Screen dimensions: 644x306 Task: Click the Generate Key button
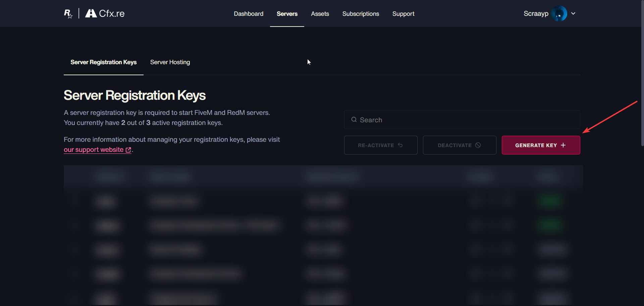(x=541, y=145)
